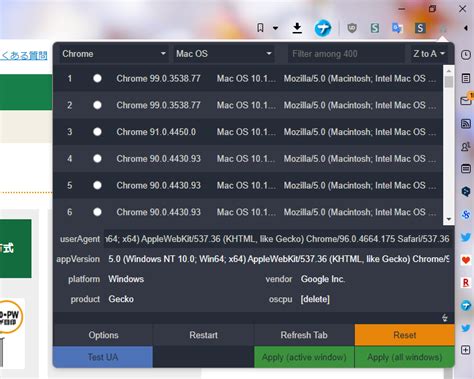474x379 pixels.
Task: Click the list scrollbar down arrow
Action: click(448, 219)
